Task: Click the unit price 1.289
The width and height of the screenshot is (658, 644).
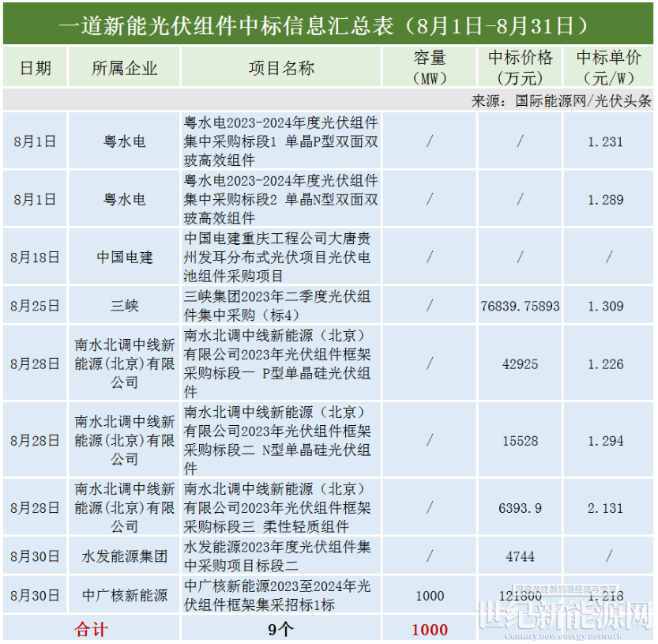Action: coord(605,200)
